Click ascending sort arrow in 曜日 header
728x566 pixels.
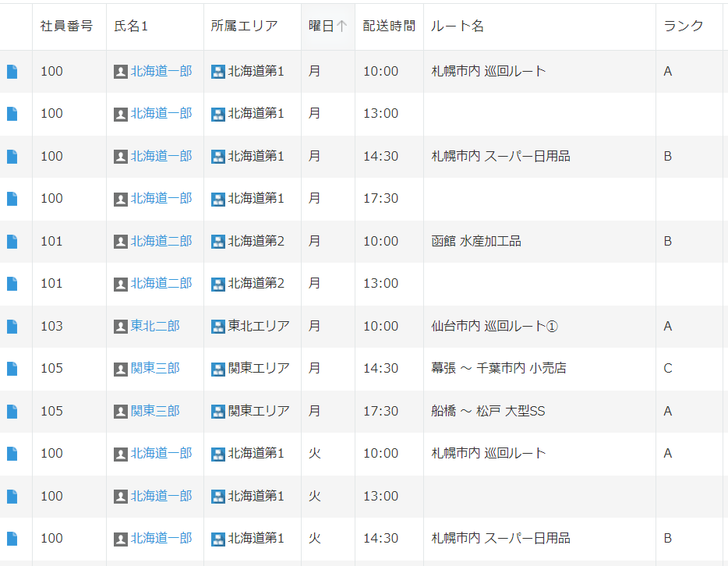341,26
